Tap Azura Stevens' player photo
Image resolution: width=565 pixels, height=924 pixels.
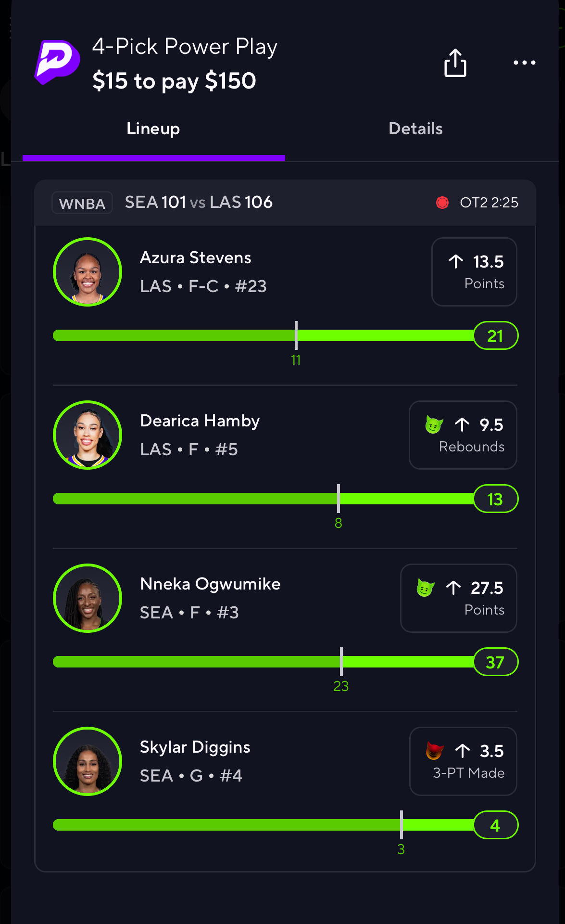click(88, 272)
